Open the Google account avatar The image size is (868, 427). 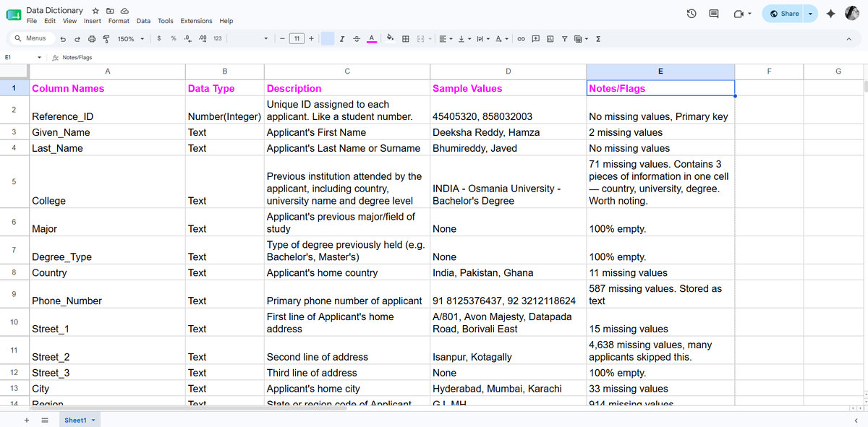852,13
